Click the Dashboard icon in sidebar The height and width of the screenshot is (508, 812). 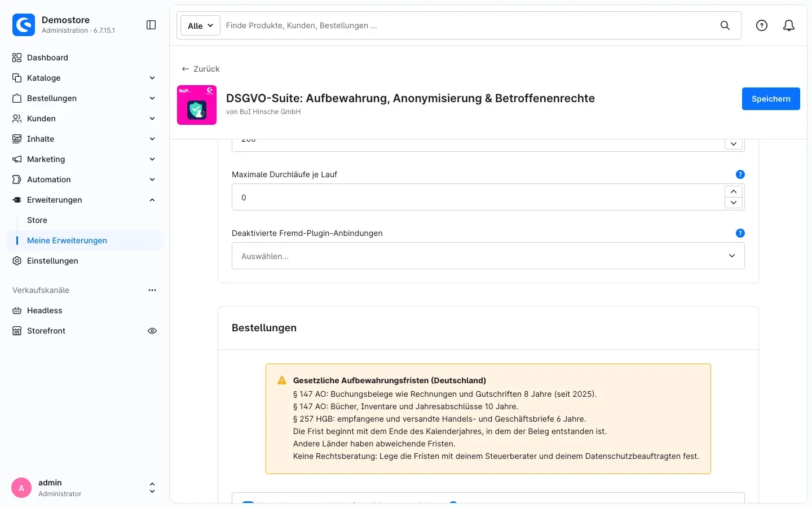[x=17, y=58]
